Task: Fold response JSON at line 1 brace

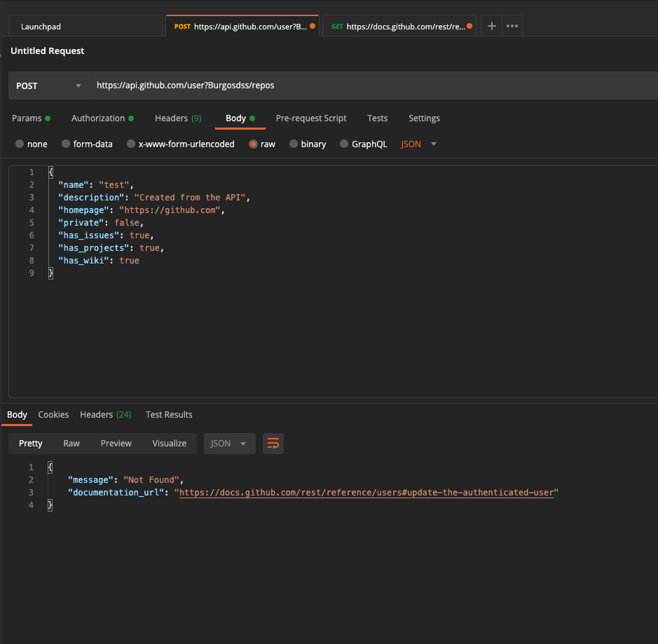Action: (50, 467)
